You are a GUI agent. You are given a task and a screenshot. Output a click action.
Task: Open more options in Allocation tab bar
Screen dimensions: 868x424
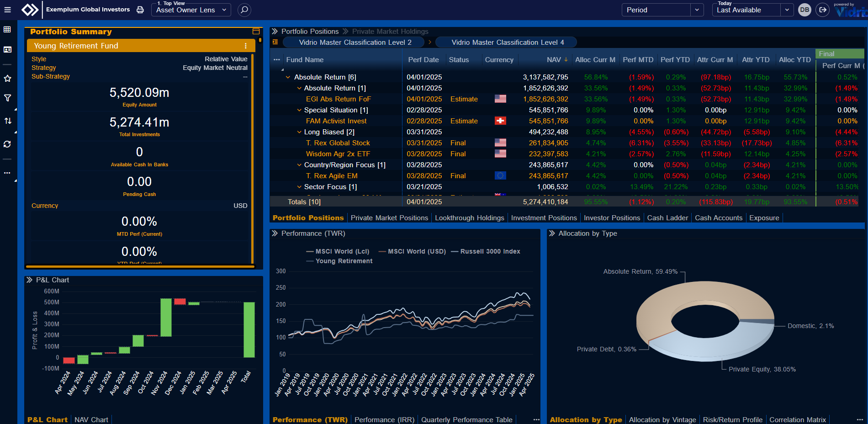(x=859, y=419)
